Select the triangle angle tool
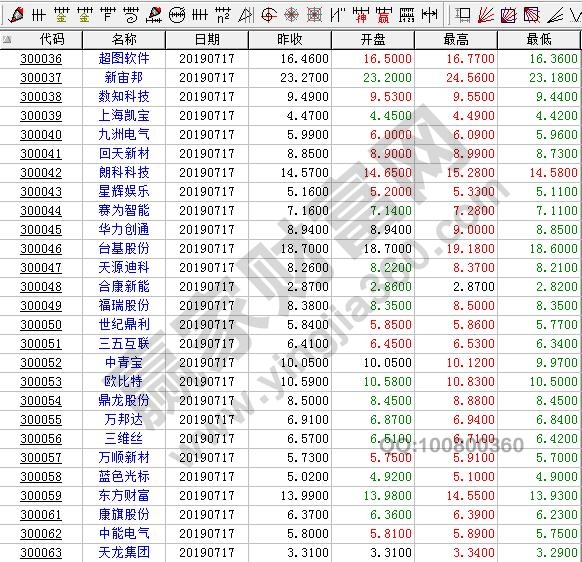Screen dimensions: 582x562 coord(246,15)
